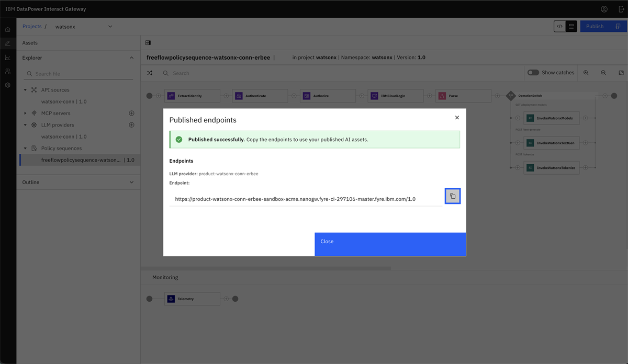Toggle the side panel icon above canvas

coord(148,43)
